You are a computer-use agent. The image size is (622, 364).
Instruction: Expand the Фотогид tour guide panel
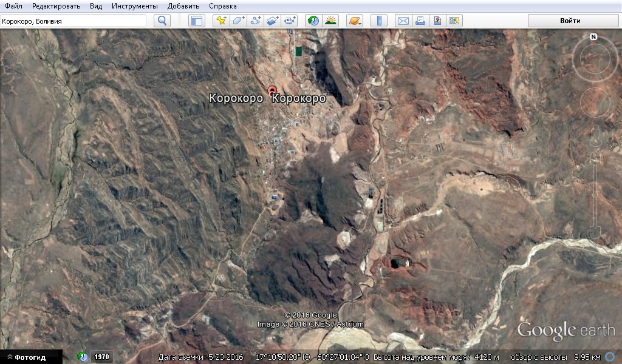point(31,357)
